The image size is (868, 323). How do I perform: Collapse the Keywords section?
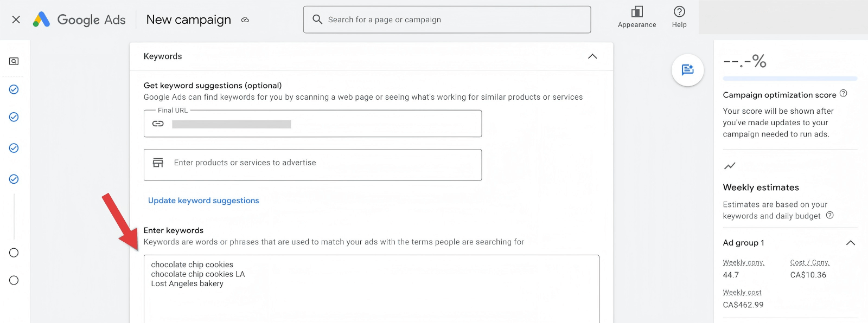pos(592,56)
